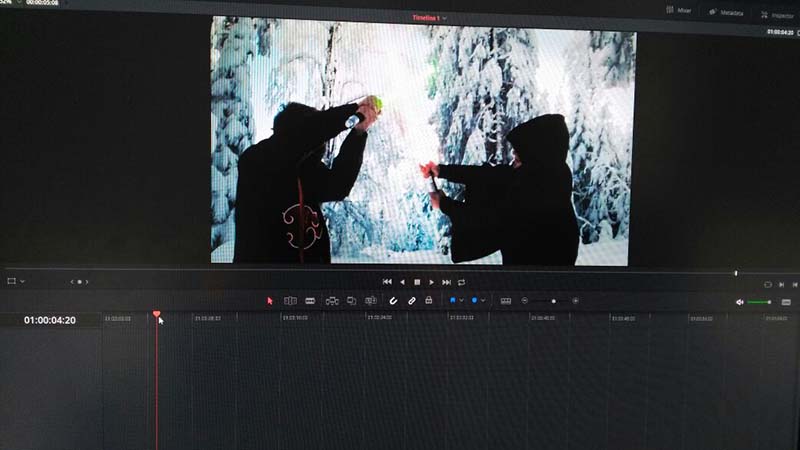Click the match frame icon near viewer
The width and height of the screenshot is (800, 450).
[768, 285]
